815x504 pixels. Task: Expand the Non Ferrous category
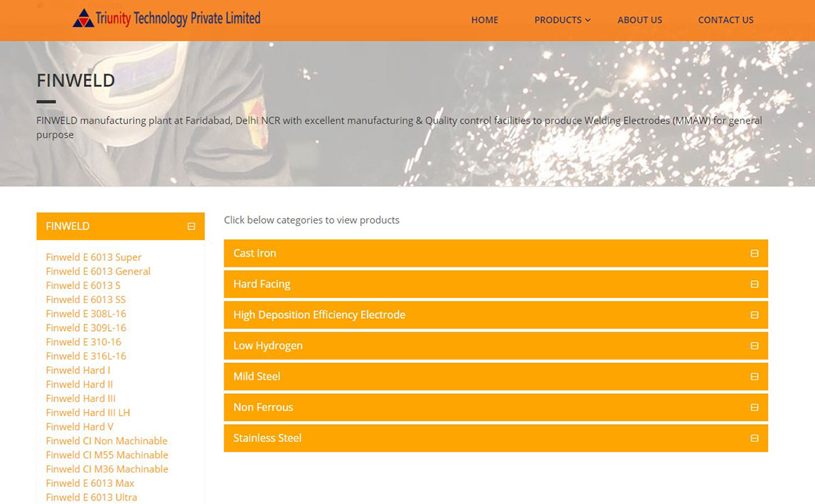tap(495, 407)
